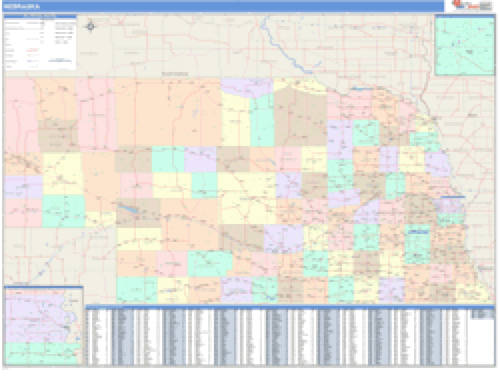
Task: Open the purple and green inset map thumbnail
Action: click(x=43, y=325)
